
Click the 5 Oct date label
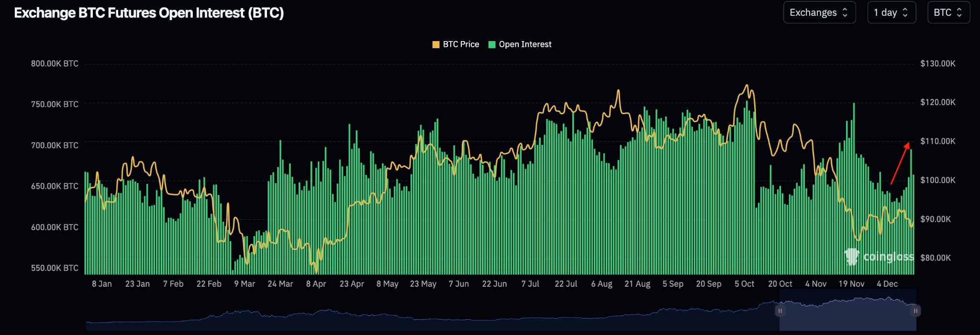point(744,284)
